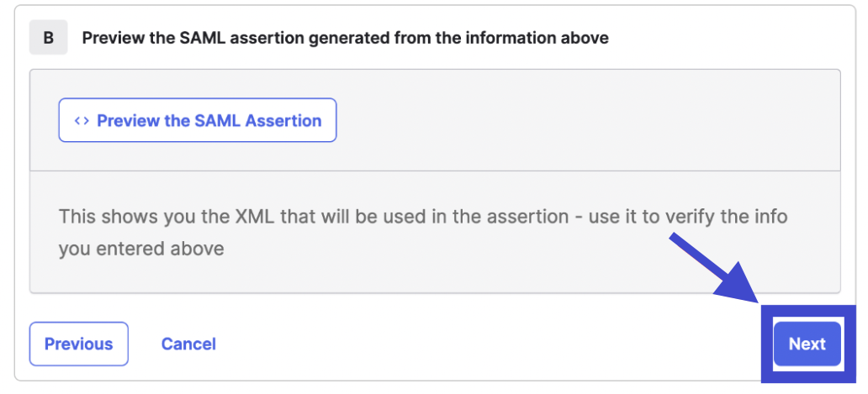Cancel the SAML setup
This screenshot has height=394, width=868.
[188, 344]
